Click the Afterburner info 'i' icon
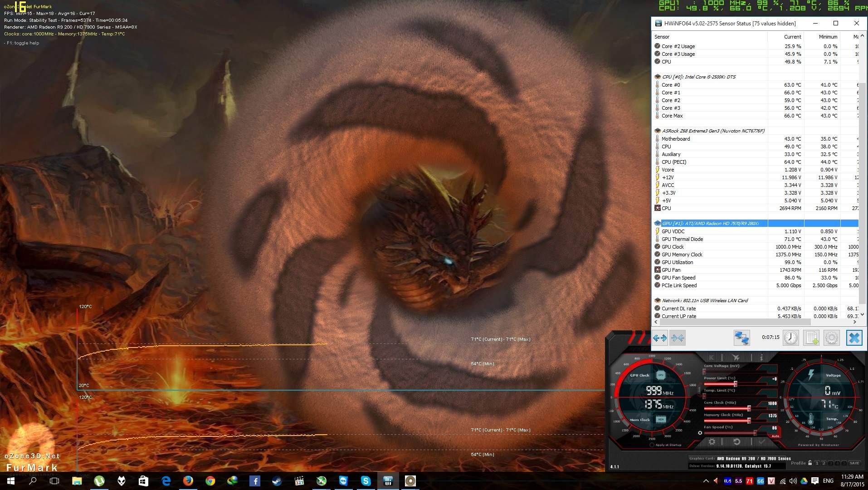868x490 pixels. point(761,358)
